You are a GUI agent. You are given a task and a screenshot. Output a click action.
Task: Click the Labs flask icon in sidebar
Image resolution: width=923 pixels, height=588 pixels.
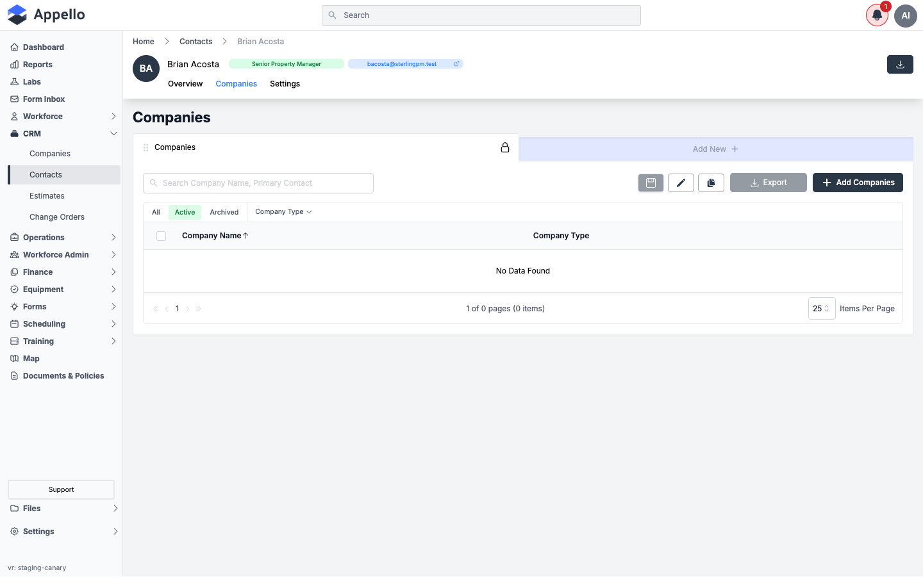coord(14,82)
